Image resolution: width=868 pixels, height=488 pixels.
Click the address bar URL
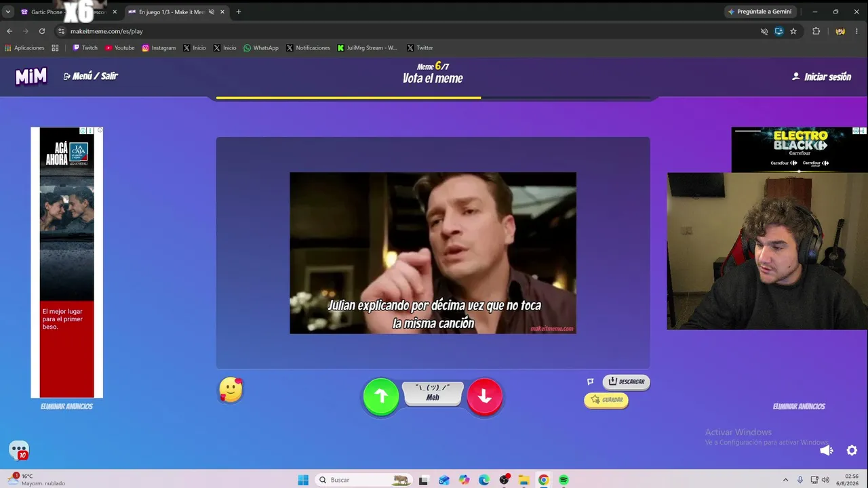106,31
